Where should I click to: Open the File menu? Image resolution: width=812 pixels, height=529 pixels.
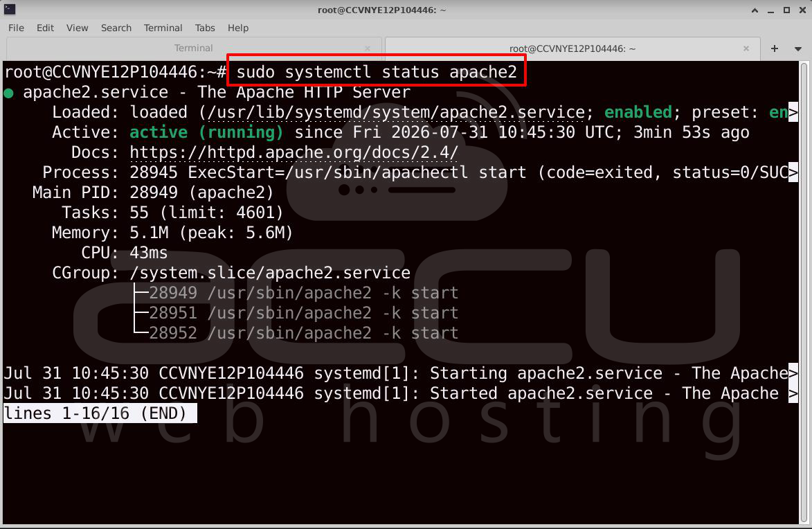[16, 28]
